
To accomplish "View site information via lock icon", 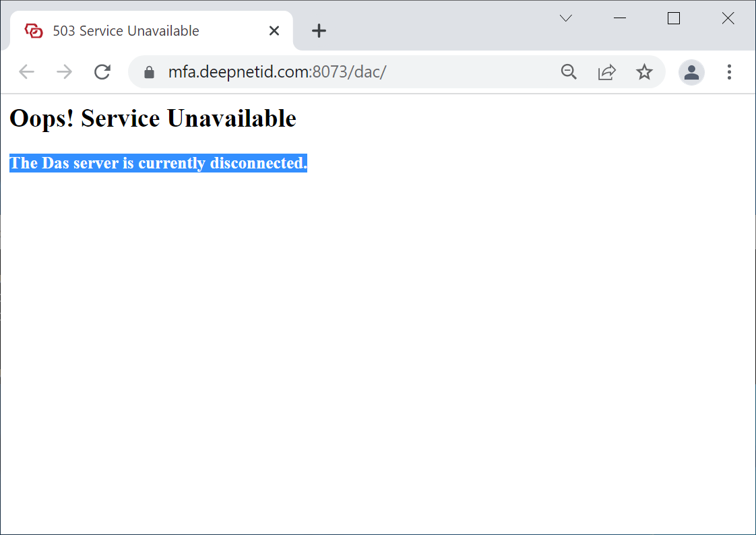I will click(x=150, y=72).
